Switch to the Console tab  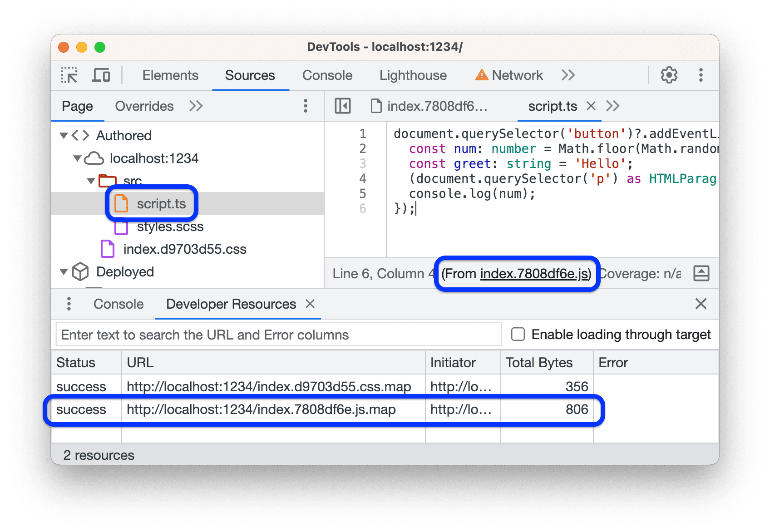pos(327,75)
